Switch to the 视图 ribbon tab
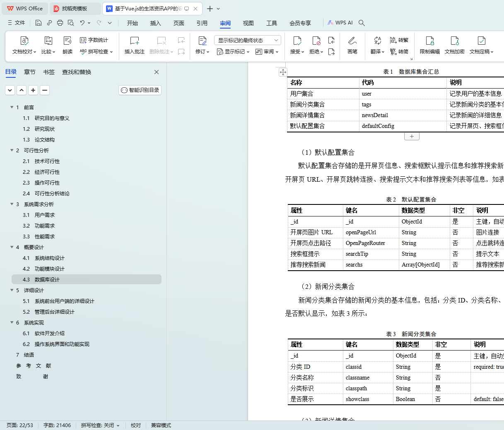The image size is (504, 430). click(248, 23)
